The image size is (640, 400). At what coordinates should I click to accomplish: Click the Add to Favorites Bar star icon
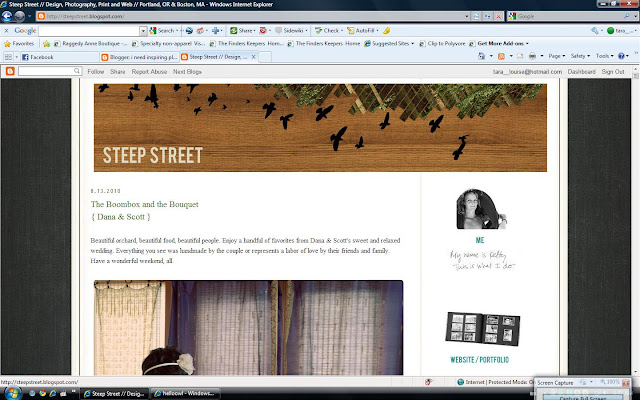coord(47,43)
